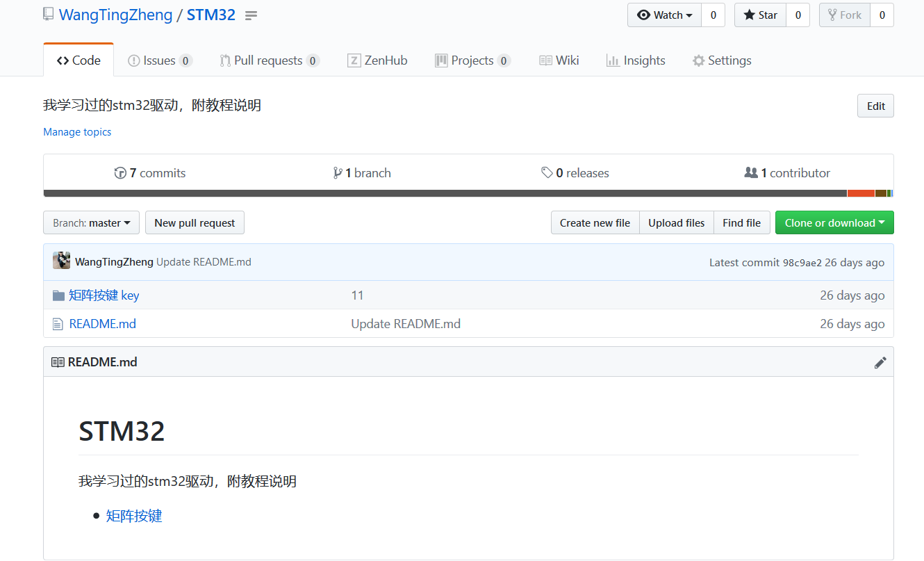The width and height of the screenshot is (924, 561).
Task: Open the ZenHub tab
Action: tap(377, 60)
